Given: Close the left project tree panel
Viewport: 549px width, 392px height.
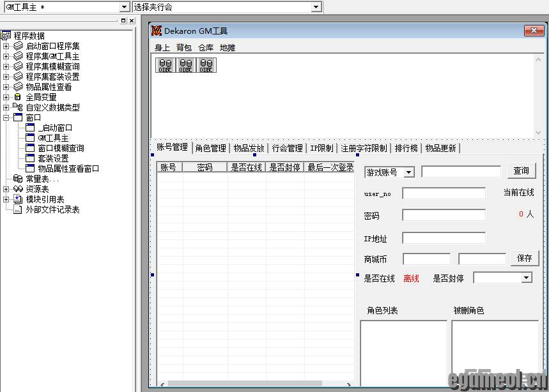Looking at the screenshot, I should (x=131, y=20).
